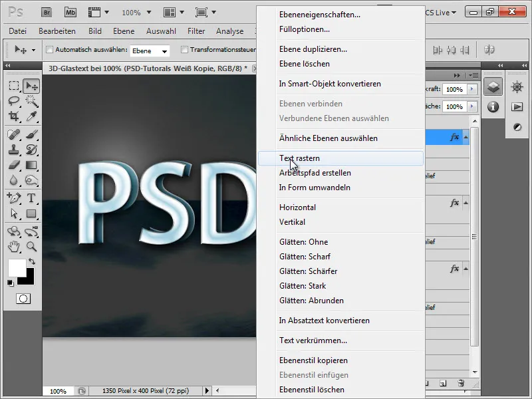The width and height of the screenshot is (532, 399).
Task: Select the Gradient tool
Action: [x=31, y=165]
